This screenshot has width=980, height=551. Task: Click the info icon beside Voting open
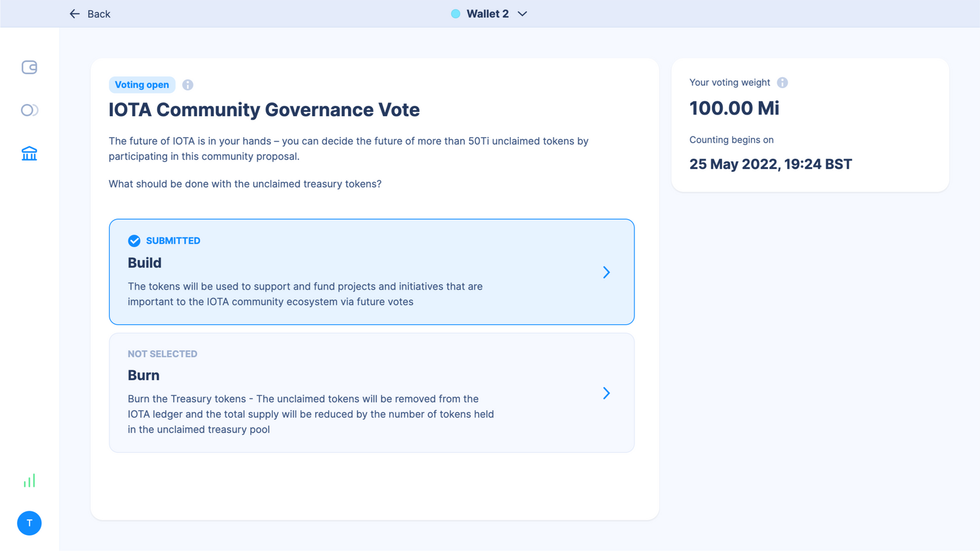[x=188, y=85]
